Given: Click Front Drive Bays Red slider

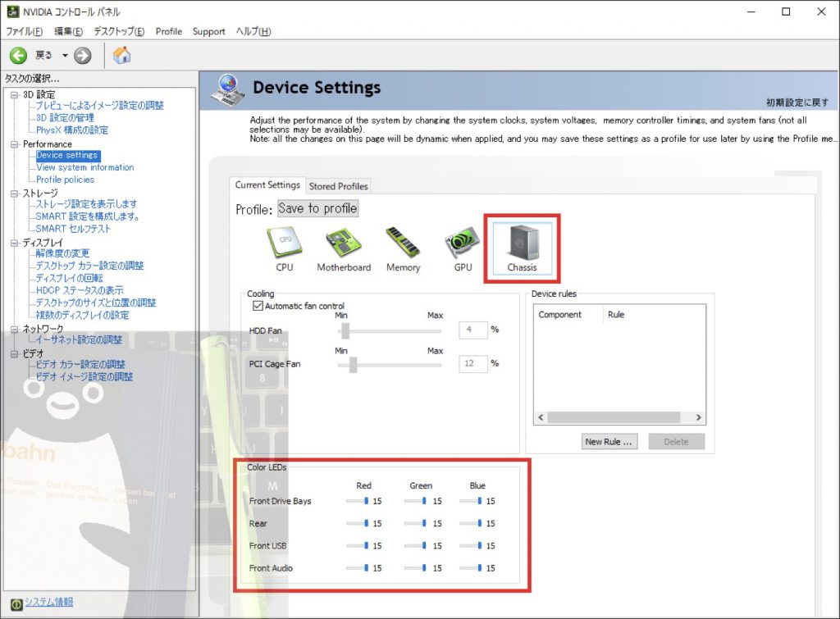Looking at the screenshot, I should [358, 501].
